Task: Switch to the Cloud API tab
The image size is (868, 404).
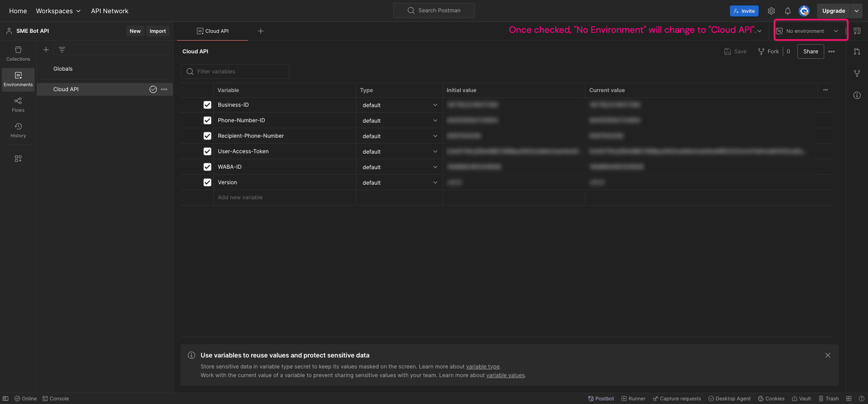Action: point(212,31)
